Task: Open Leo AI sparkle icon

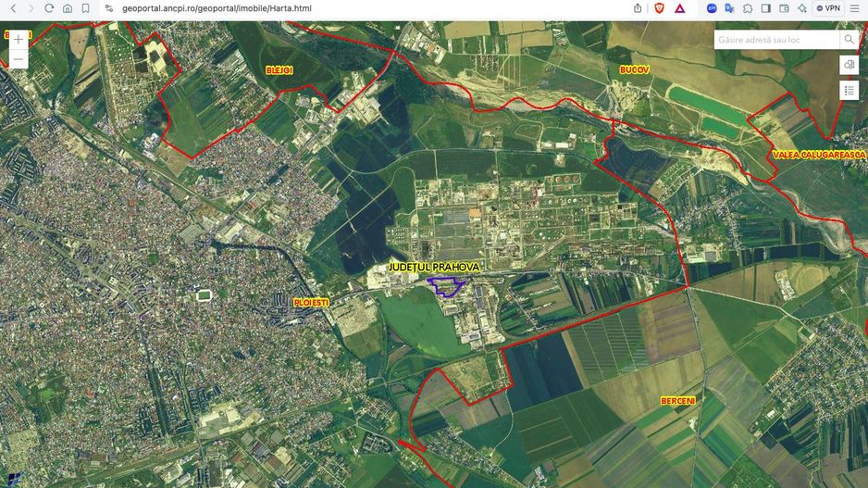Action: pos(802,8)
